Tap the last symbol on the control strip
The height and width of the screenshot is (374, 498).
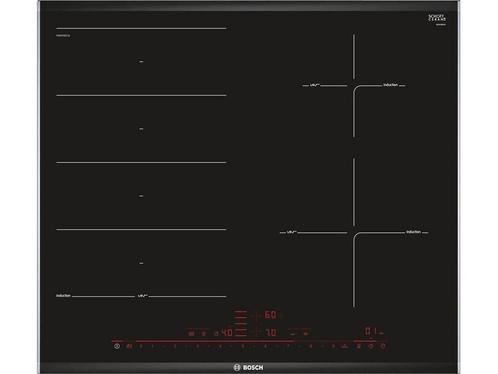tap(383, 346)
